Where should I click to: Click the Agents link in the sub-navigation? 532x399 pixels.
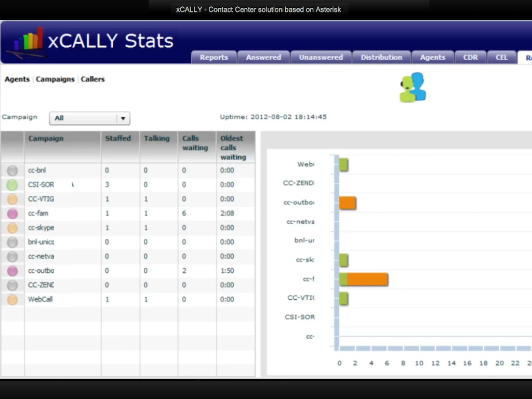coord(17,79)
